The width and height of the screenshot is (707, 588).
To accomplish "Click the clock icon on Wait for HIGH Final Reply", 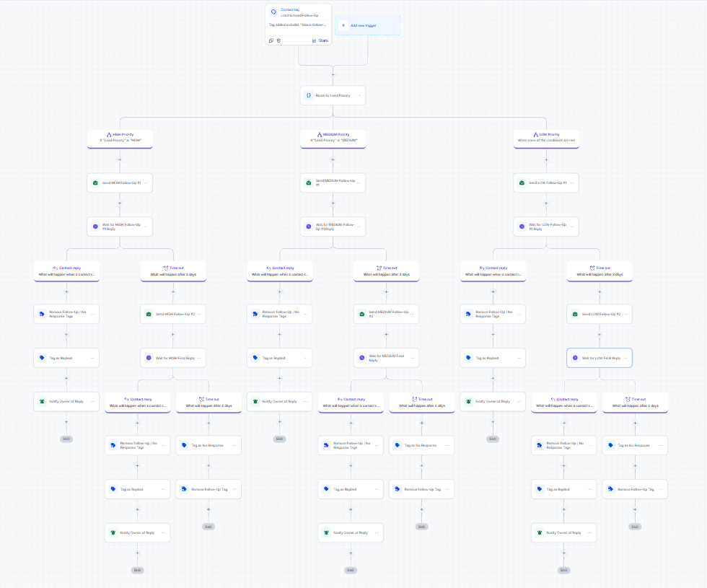I will pyautogui.click(x=149, y=358).
